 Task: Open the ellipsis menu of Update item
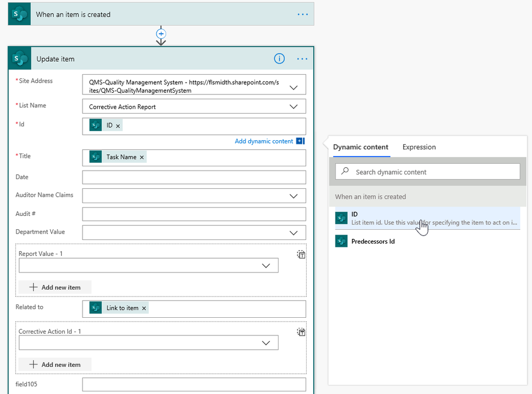302,59
